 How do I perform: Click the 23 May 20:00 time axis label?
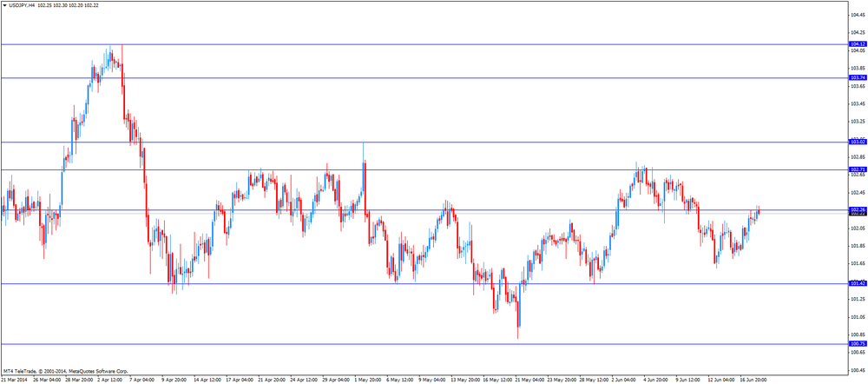click(560, 380)
